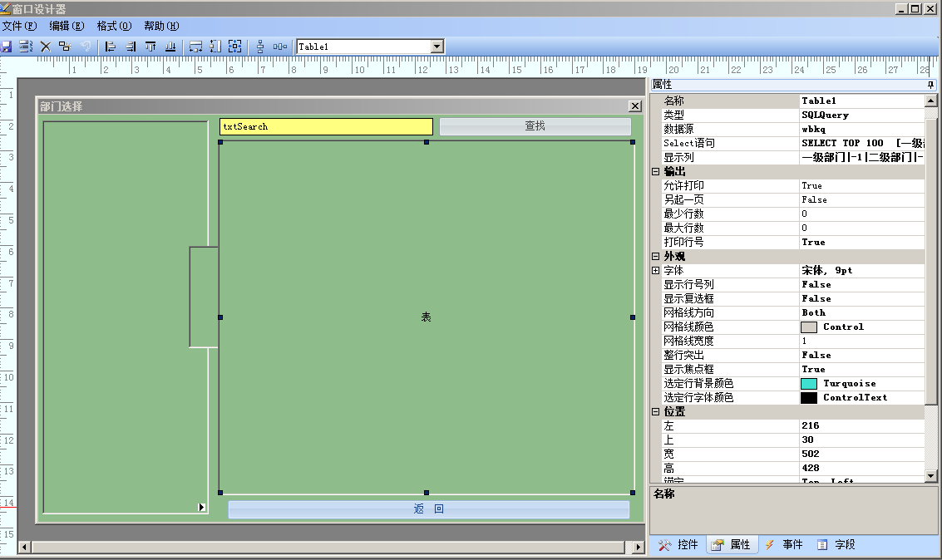Edit the 名称 Table1 value

click(x=861, y=101)
